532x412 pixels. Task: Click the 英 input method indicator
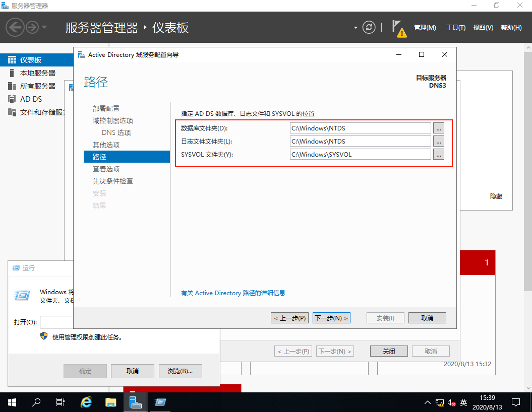coord(463,402)
